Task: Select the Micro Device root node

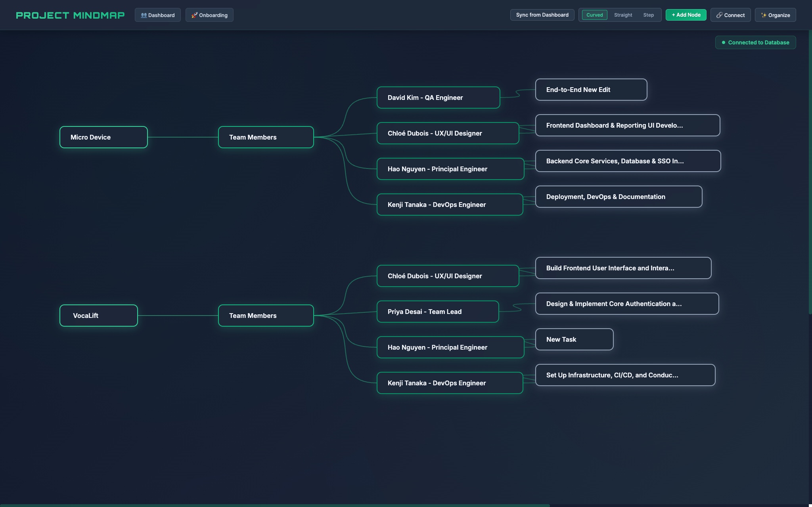Action: click(x=103, y=137)
